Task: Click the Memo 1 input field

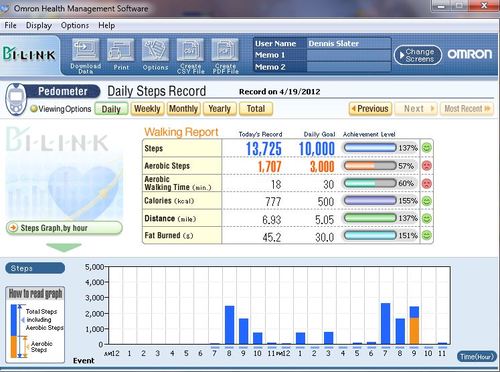Action: click(x=348, y=55)
